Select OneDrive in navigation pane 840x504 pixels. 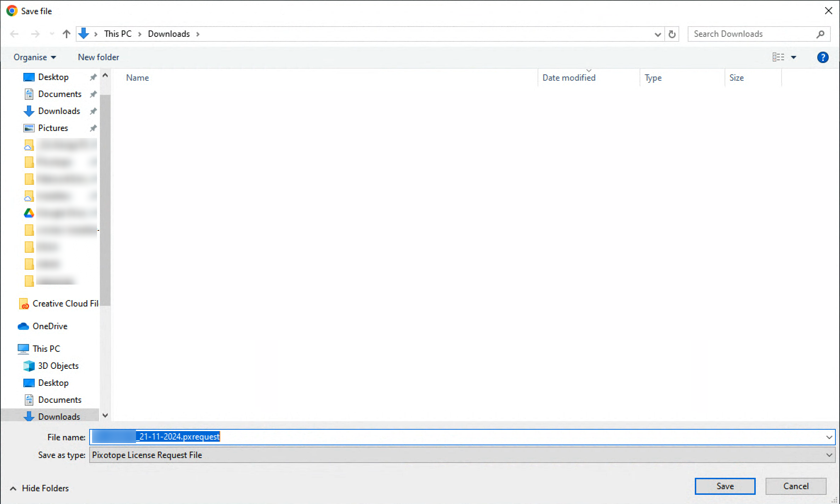(50, 326)
